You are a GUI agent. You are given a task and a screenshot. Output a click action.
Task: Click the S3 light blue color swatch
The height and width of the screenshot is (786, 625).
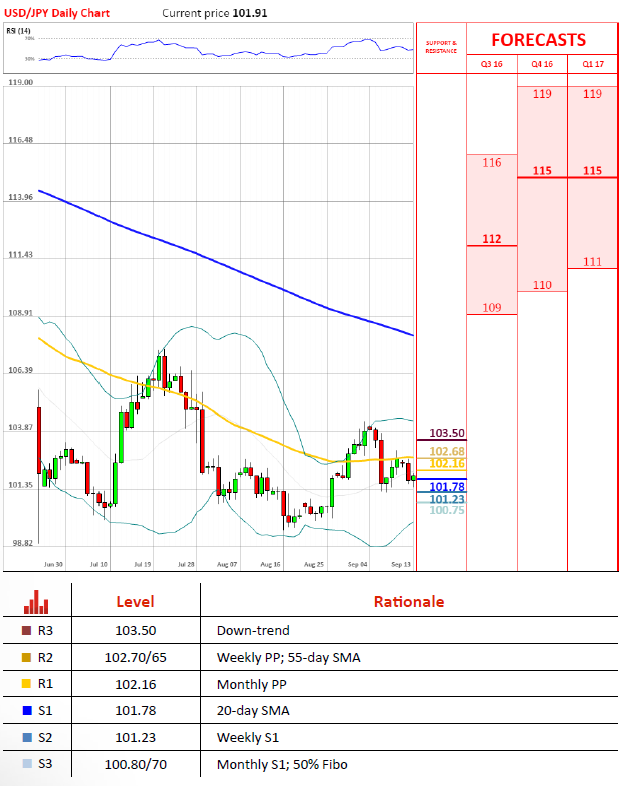click(27, 763)
